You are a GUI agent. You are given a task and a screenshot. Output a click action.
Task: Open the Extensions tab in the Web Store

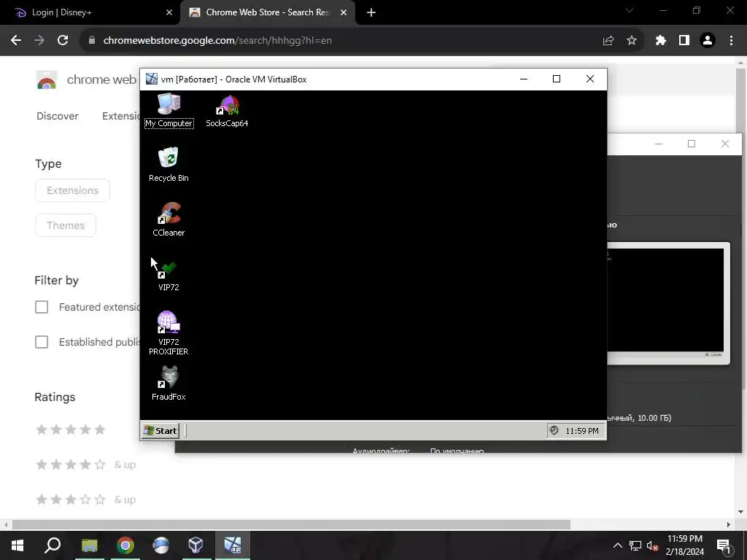(x=121, y=116)
